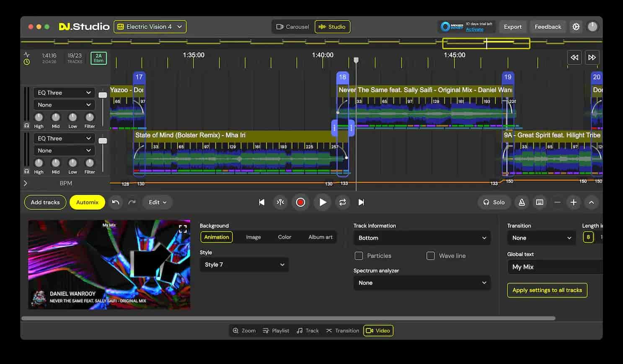Open the video preview fullscreen expand icon
Screen dimensions: 623x364
183,228
